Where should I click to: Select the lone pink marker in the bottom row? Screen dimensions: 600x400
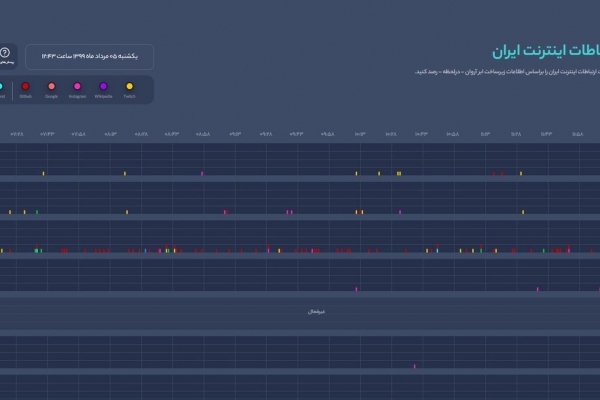click(414, 366)
